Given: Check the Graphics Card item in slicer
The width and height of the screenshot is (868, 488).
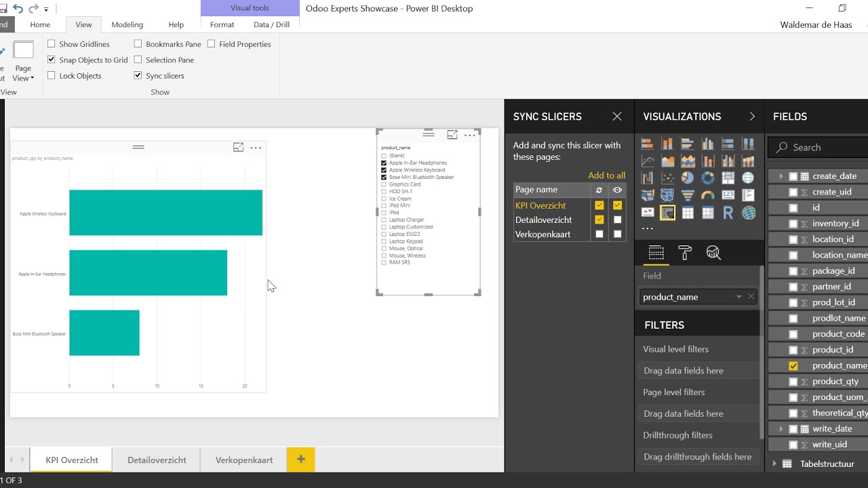Looking at the screenshot, I should coord(384,184).
